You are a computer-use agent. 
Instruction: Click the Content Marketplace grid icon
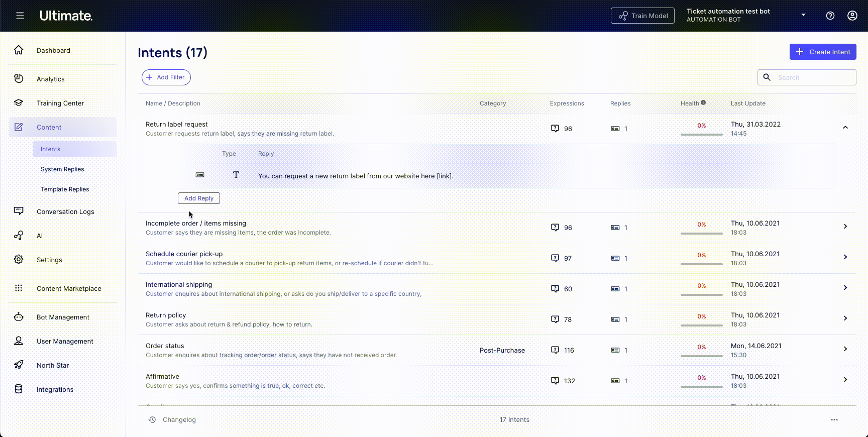(x=19, y=288)
